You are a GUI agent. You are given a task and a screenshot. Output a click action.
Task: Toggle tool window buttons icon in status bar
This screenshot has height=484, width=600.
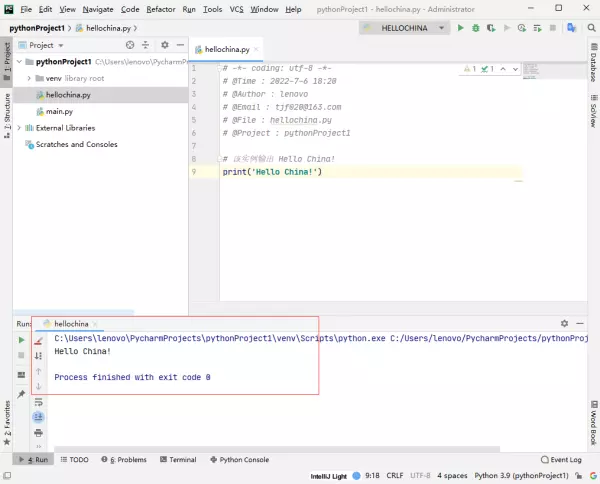pyautogui.click(x=7, y=476)
